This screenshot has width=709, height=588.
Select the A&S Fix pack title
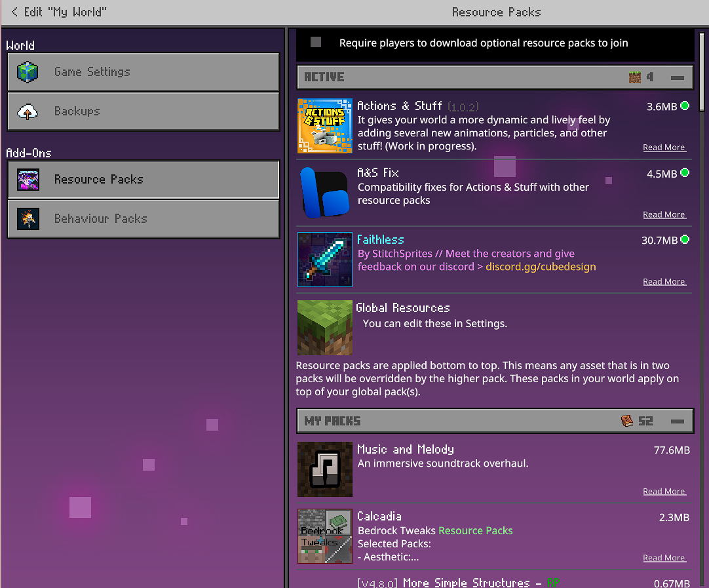(378, 173)
